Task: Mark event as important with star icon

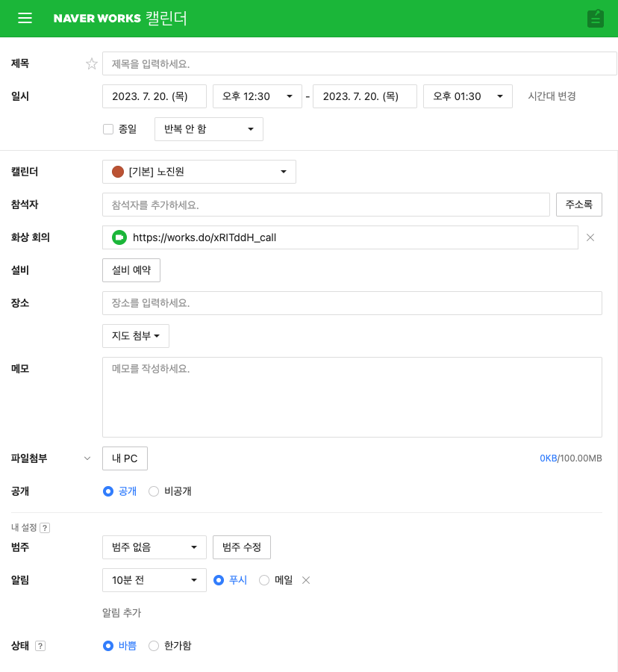Action: coord(92,64)
